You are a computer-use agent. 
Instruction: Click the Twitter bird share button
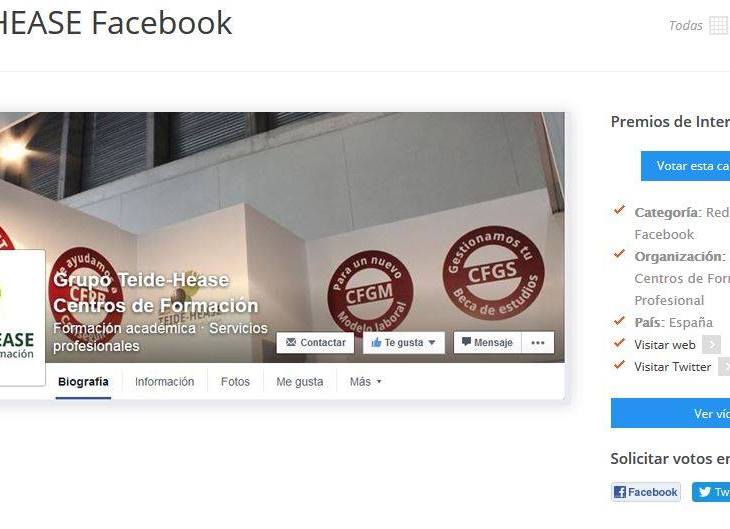(x=710, y=492)
